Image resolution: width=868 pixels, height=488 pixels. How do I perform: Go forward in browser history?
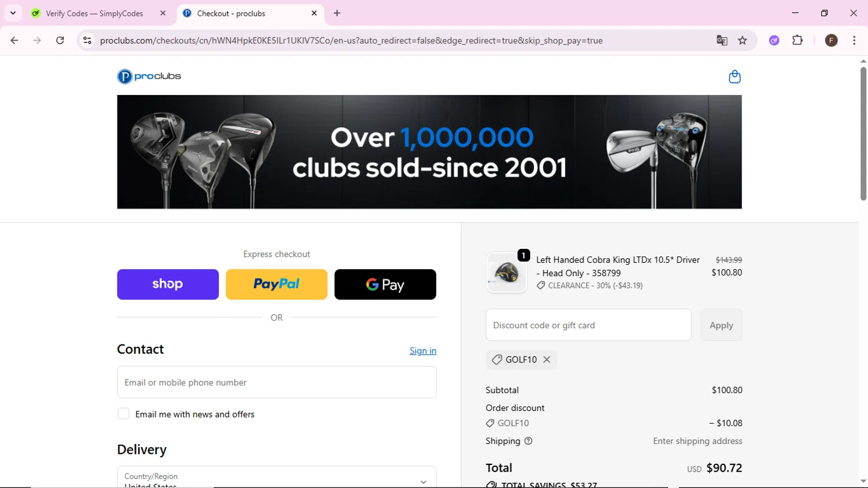click(x=37, y=41)
